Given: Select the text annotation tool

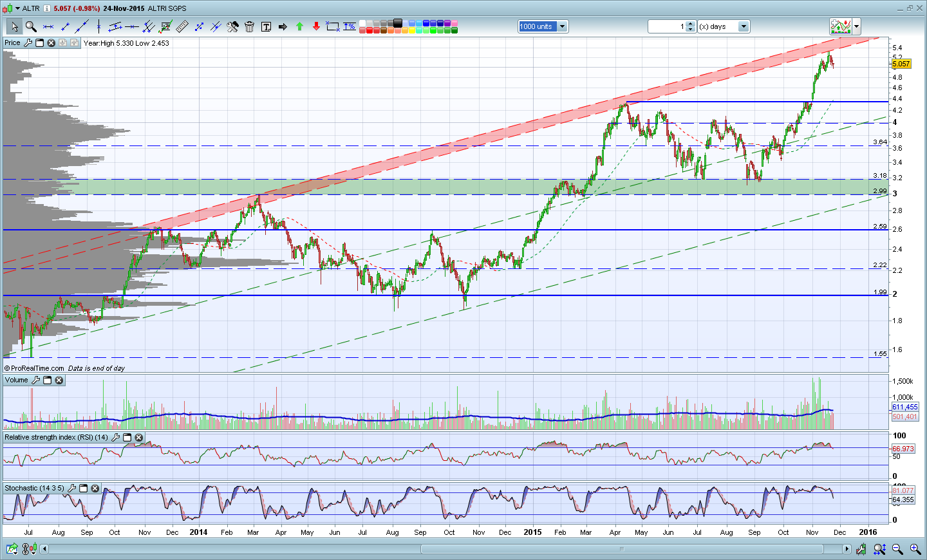Looking at the screenshot, I should point(266,26).
